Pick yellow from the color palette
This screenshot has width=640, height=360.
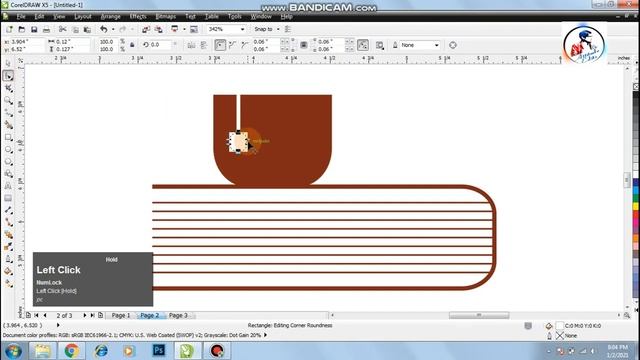pyautogui.click(x=636, y=207)
